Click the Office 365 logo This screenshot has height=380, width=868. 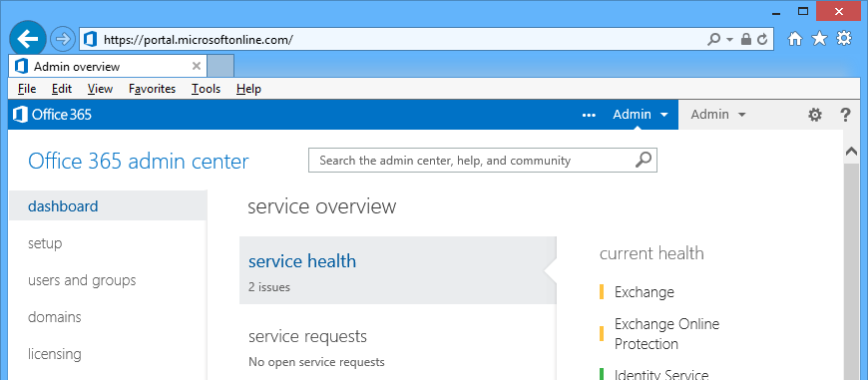click(53, 115)
